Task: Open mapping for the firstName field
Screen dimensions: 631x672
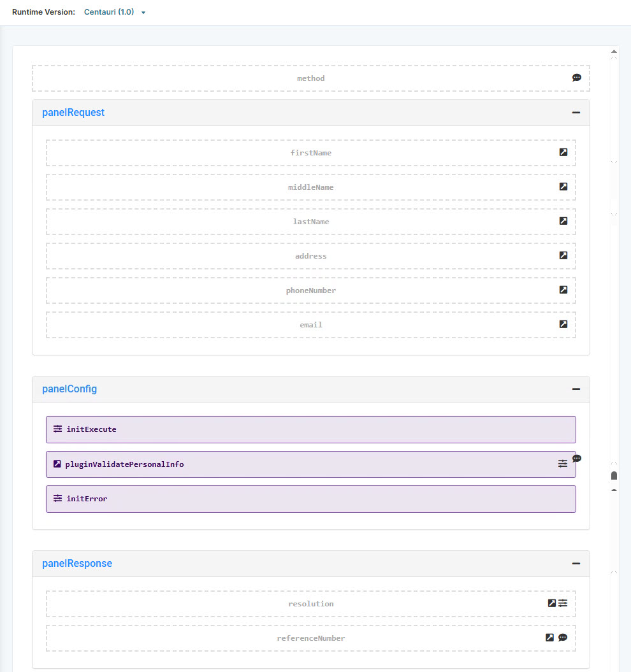Action: 563,152
